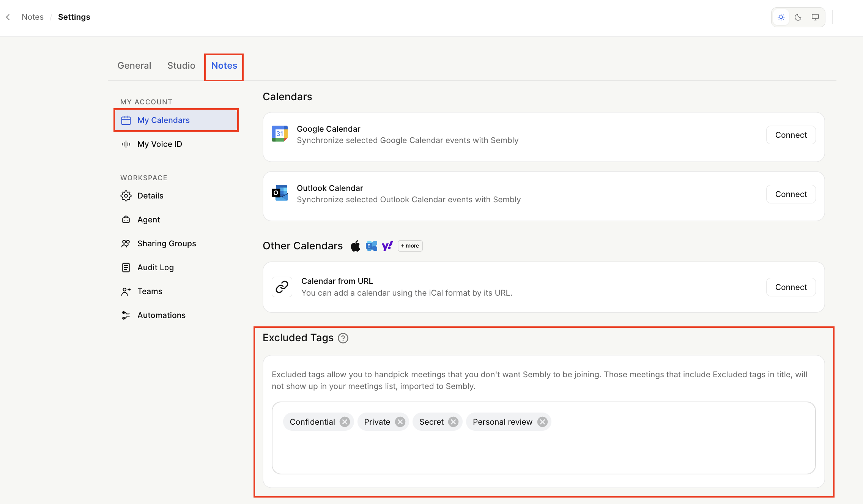Viewport: 863px width, 504px height.
Task: Connect Calendar from URL
Action: [x=791, y=287]
